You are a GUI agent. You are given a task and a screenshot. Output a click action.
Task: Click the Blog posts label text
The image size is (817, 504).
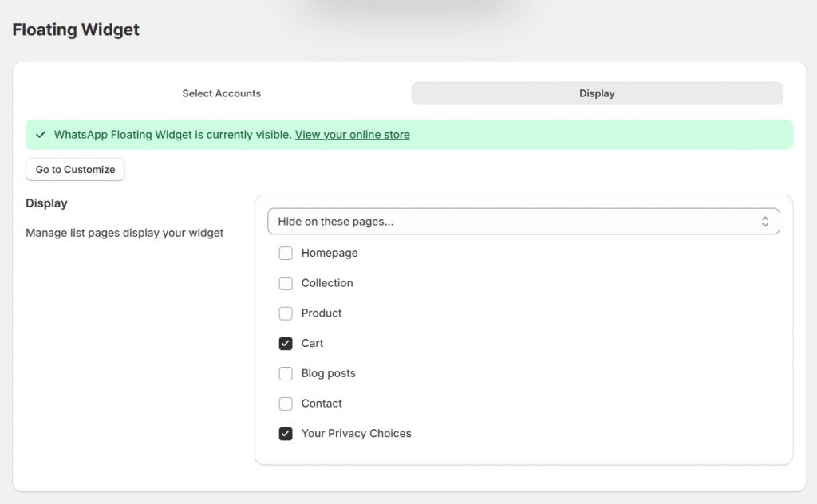click(x=328, y=373)
